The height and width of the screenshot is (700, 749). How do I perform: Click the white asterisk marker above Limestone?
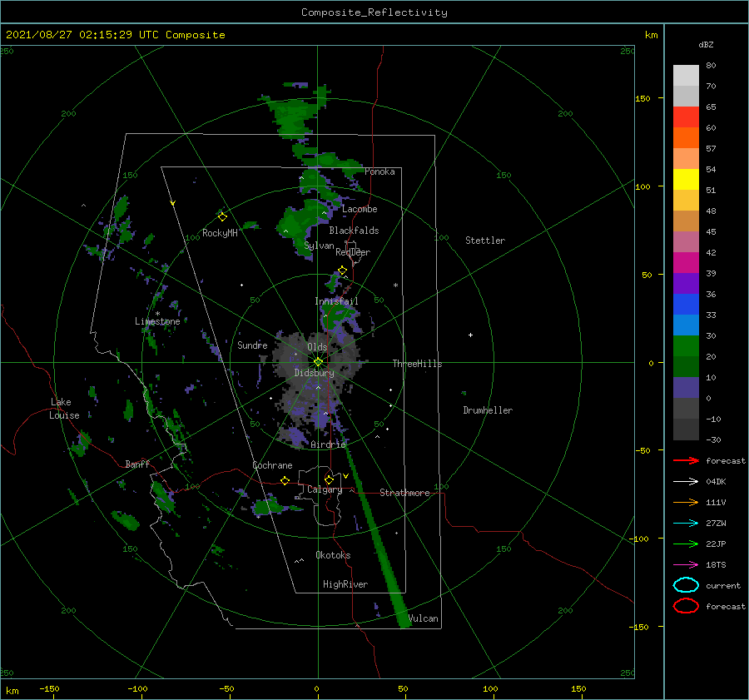[x=157, y=314]
